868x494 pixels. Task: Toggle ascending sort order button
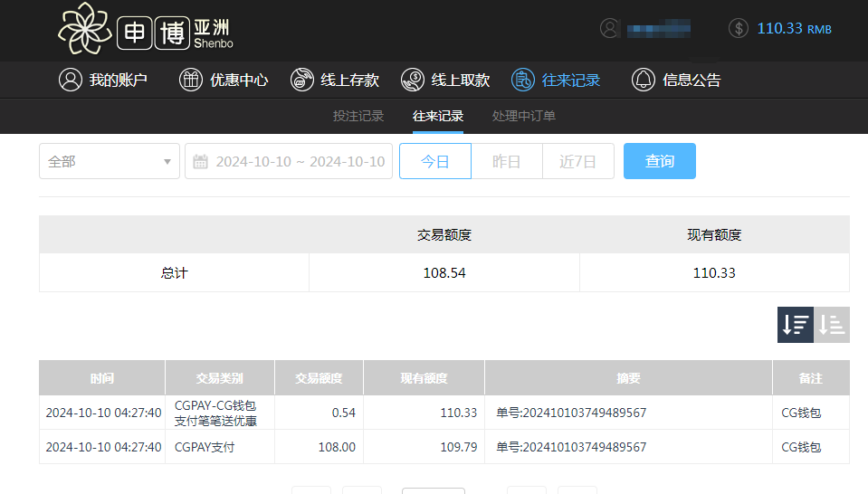click(x=832, y=325)
